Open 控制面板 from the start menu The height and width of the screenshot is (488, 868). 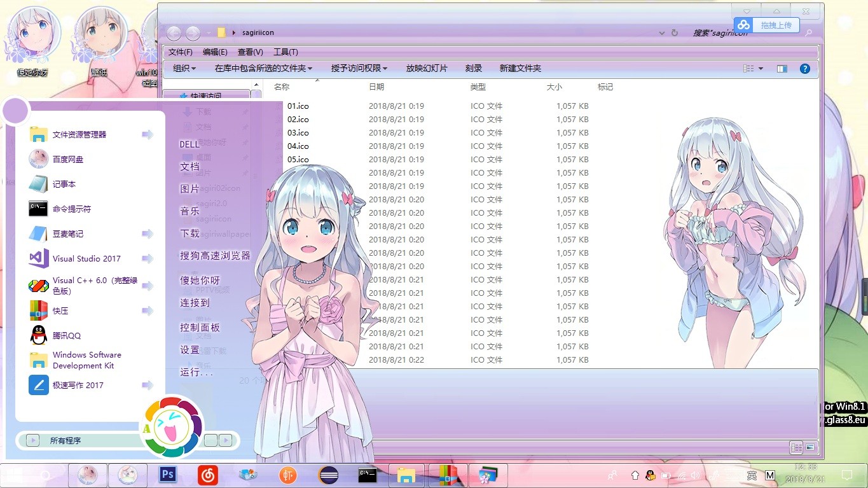(200, 328)
